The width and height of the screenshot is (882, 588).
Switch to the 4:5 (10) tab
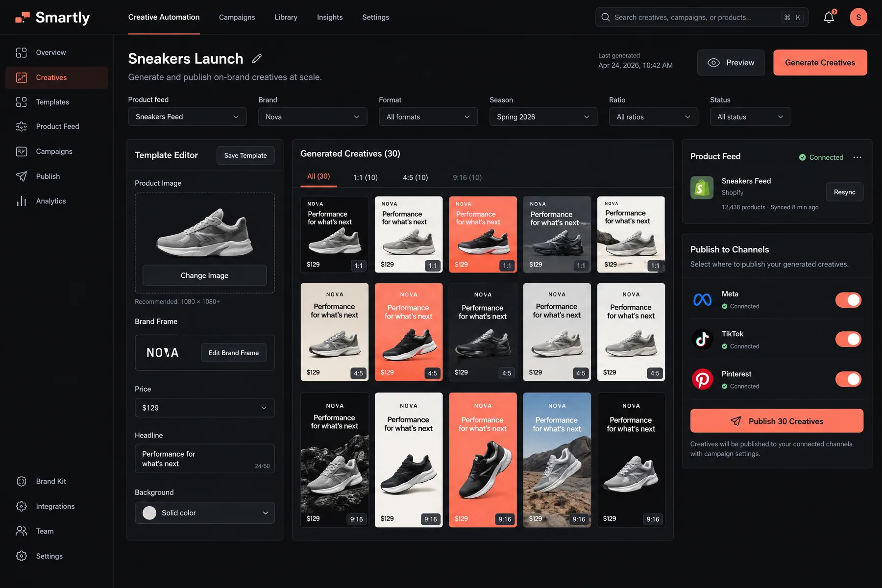click(x=416, y=177)
